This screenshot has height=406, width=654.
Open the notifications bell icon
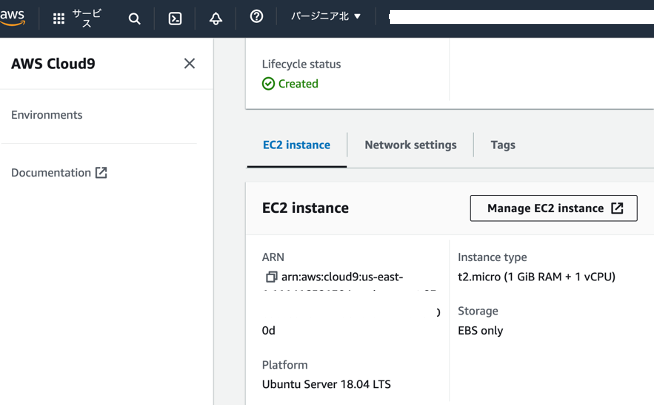[216, 18]
